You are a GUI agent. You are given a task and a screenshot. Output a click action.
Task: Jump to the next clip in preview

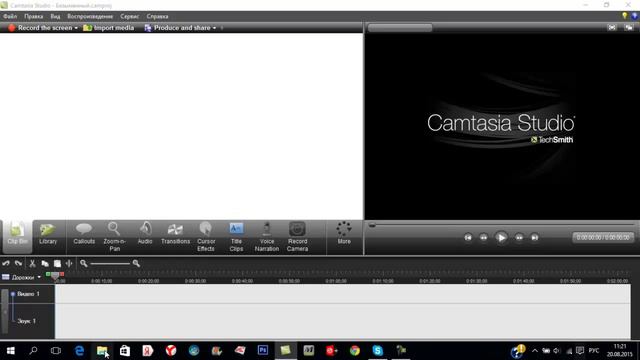(x=534, y=238)
